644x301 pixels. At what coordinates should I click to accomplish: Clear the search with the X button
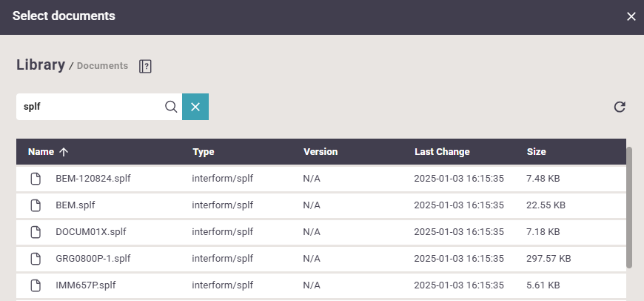pyautogui.click(x=195, y=107)
